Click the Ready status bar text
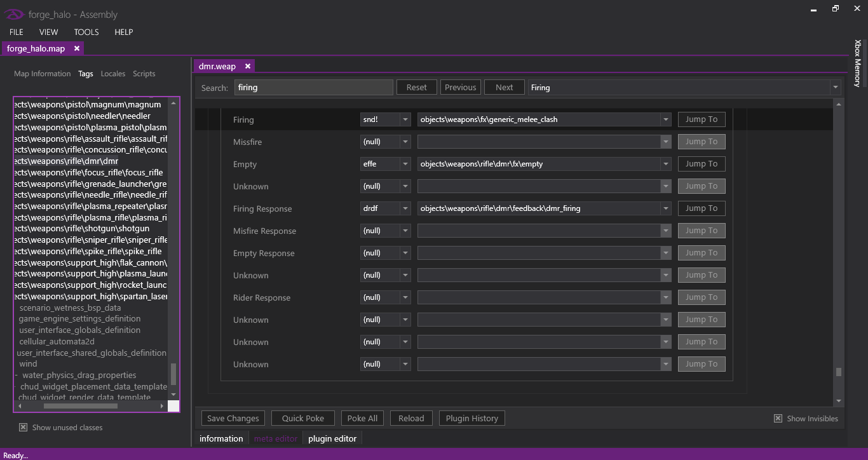The width and height of the screenshot is (868, 460). click(15, 455)
